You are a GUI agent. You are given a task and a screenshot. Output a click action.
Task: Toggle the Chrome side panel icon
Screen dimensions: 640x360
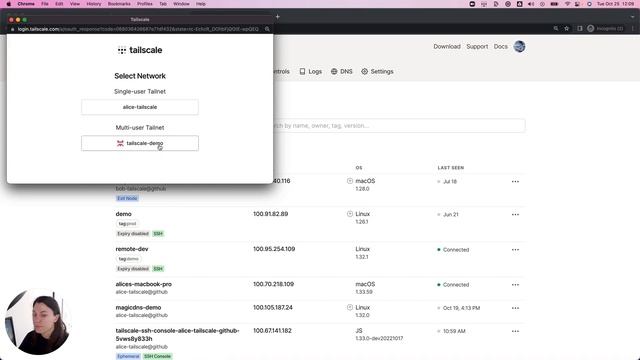coord(580,29)
